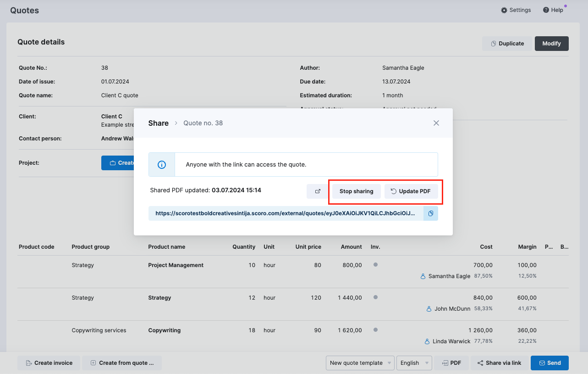Viewport: 588px width, 374px height.
Task: Click invoice status dot for Copywriting row
Action: [x=375, y=329]
